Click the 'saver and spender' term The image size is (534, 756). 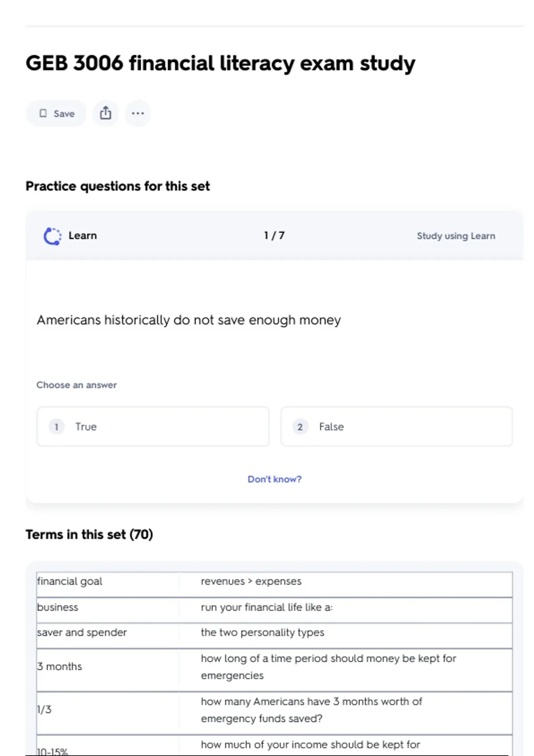tap(82, 632)
